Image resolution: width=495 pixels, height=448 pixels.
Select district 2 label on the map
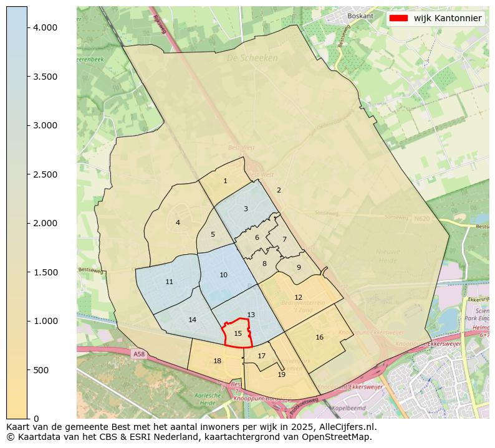(x=279, y=191)
